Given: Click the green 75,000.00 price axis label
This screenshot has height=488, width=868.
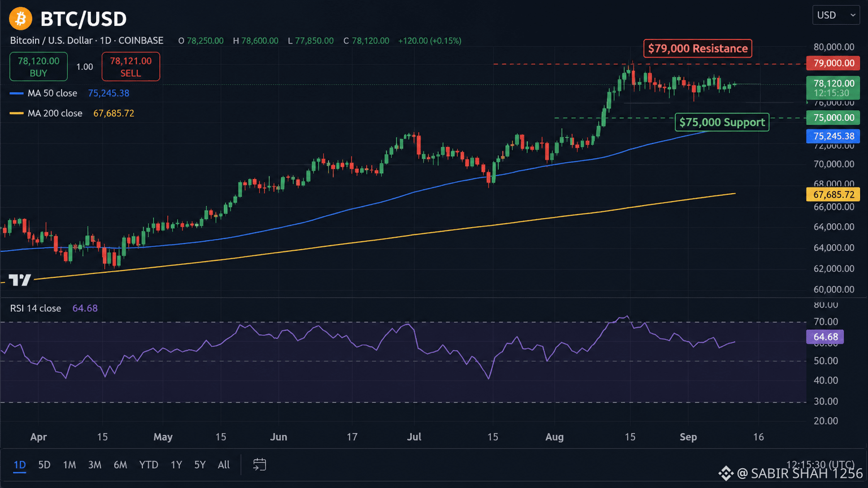Looking at the screenshot, I should click(x=834, y=117).
